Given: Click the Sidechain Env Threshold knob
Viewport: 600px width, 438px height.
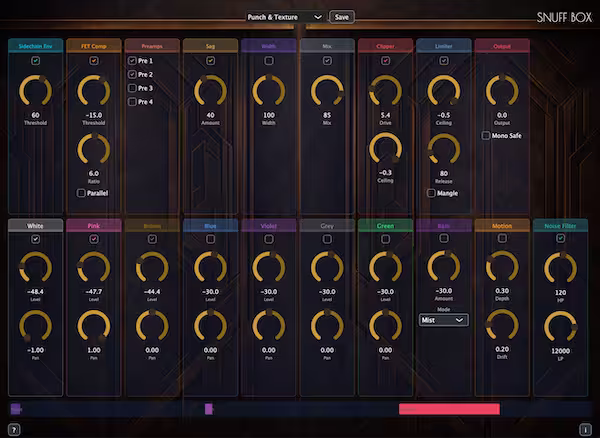Looking at the screenshot, I should (35, 92).
